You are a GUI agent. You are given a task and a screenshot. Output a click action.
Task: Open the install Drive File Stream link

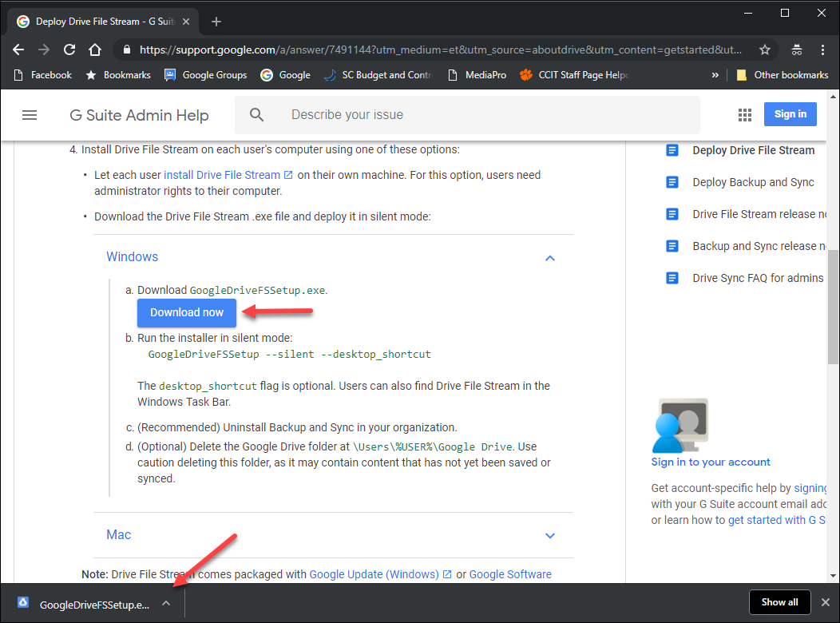click(228, 175)
